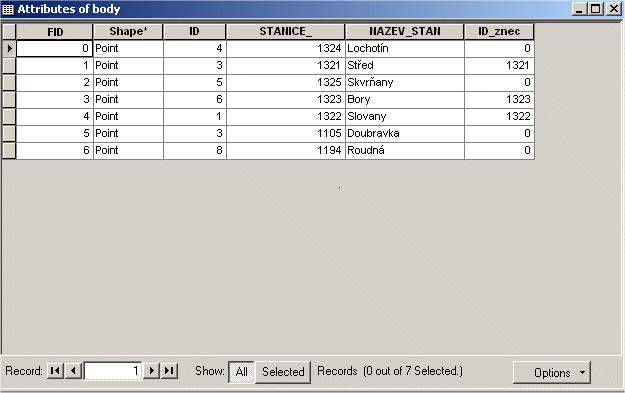Image resolution: width=625 pixels, height=393 pixels.
Task: Show All records toggle button
Action: (x=242, y=372)
